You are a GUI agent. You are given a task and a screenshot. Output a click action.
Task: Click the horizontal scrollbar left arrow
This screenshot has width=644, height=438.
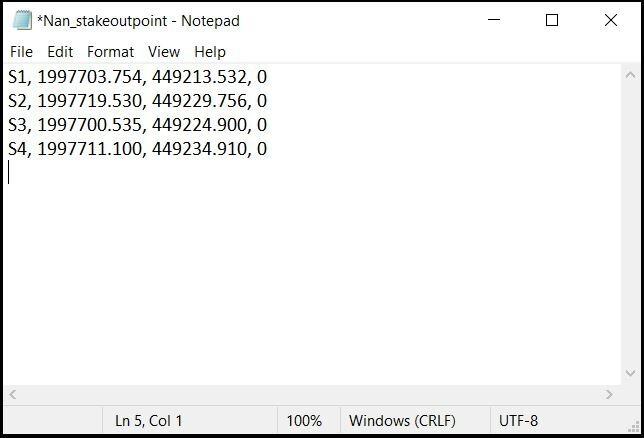click(12, 395)
